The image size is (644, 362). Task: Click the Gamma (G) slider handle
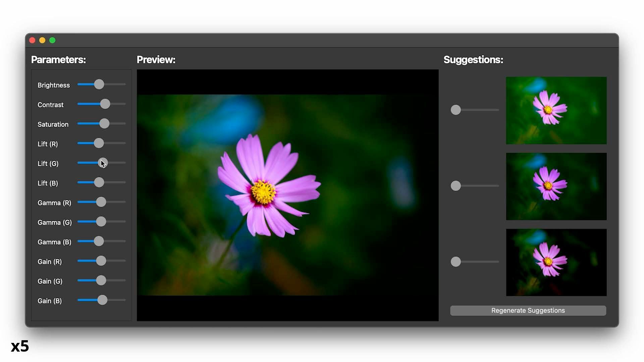coord(101,222)
